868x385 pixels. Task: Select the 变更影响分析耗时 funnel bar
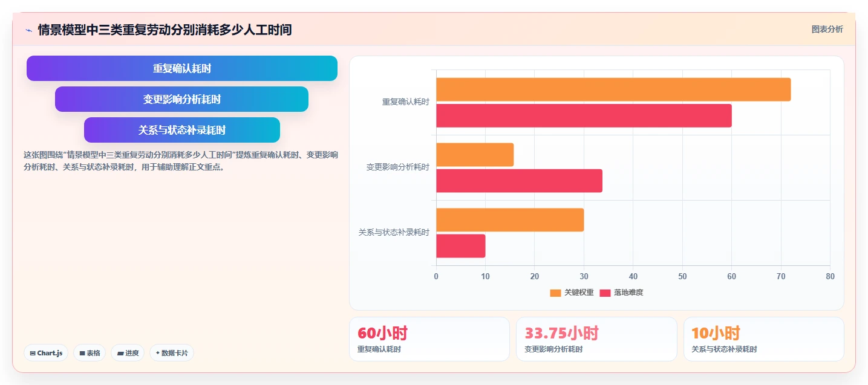[x=182, y=99]
